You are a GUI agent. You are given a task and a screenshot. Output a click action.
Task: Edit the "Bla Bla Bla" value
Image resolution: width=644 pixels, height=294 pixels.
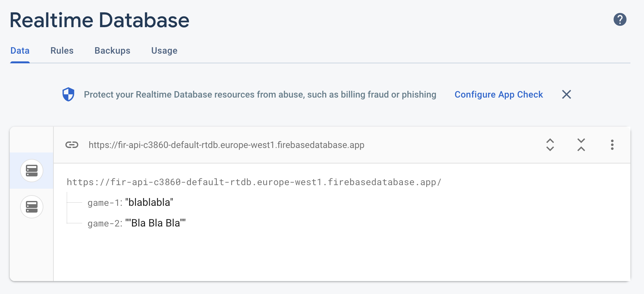tap(155, 223)
